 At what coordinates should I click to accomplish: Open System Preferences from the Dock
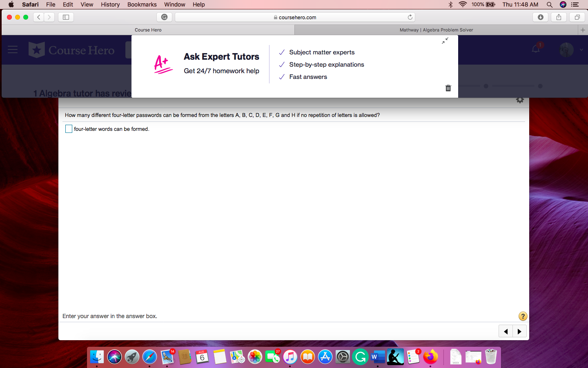point(343,357)
